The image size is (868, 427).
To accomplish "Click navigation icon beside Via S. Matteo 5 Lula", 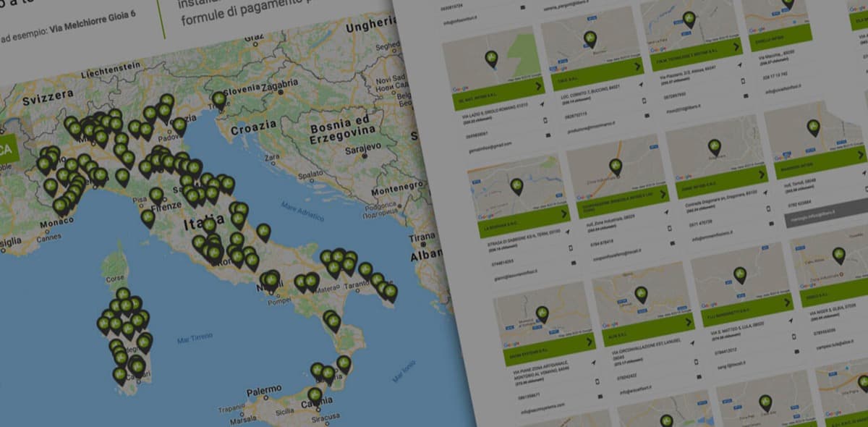I will click(792, 321).
